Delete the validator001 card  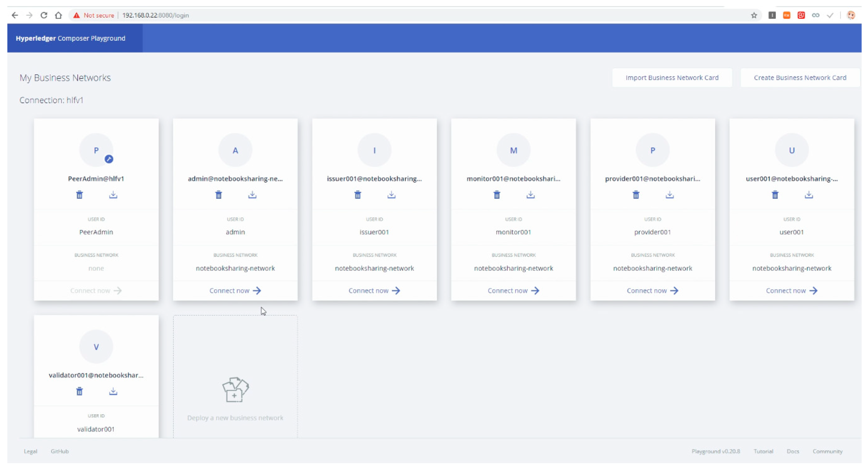[79, 392]
